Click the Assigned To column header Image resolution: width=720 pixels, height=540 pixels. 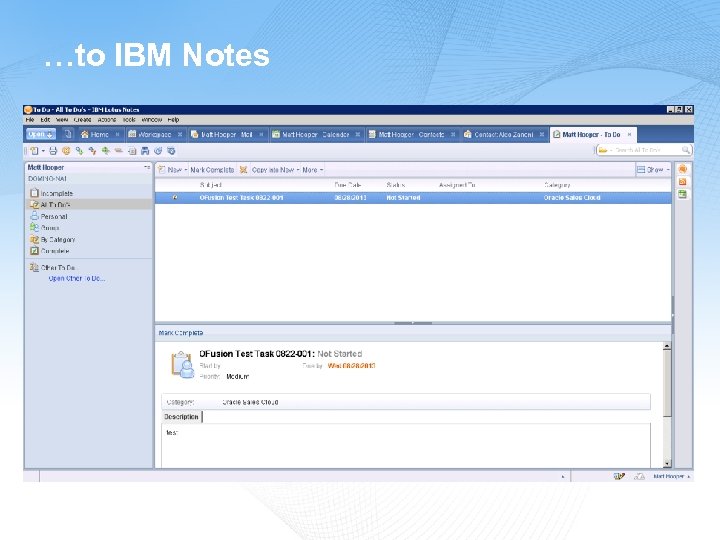[x=457, y=185]
